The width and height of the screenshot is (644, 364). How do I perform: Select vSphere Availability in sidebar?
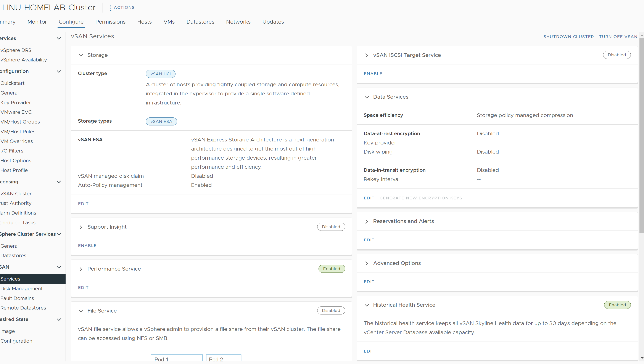(x=24, y=60)
